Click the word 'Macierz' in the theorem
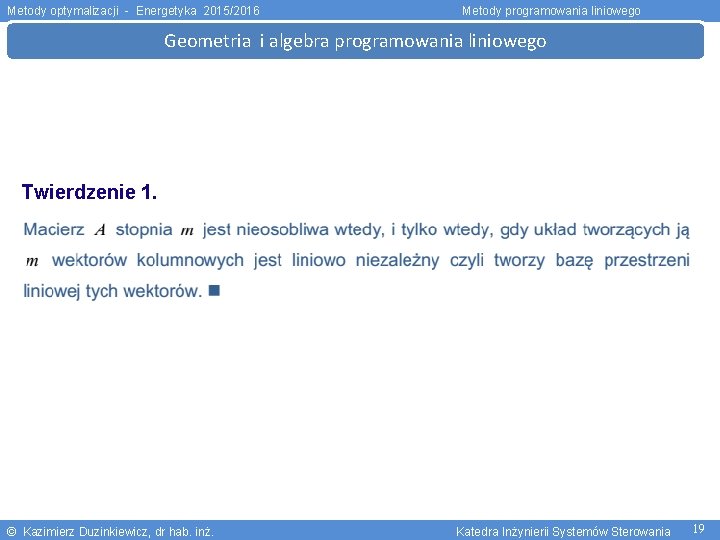Image resolution: width=720 pixels, height=540 pixels. click(54, 229)
